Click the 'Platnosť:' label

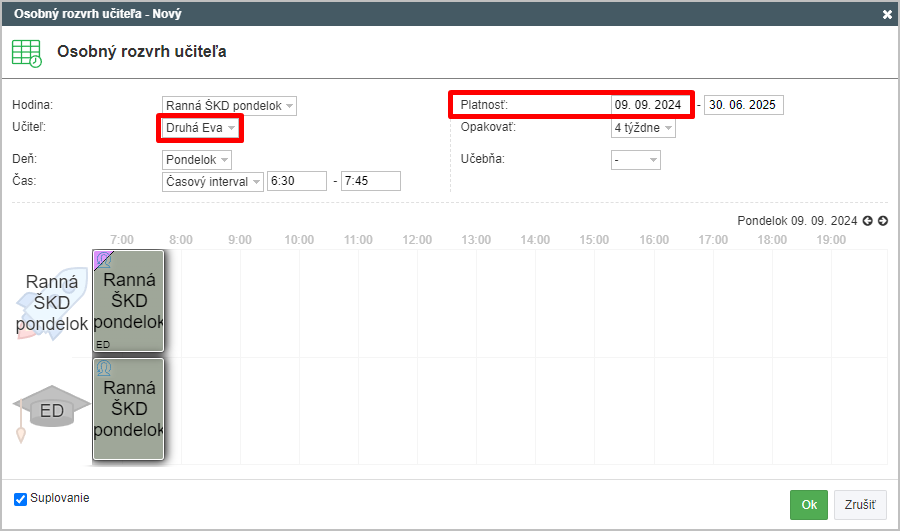(484, 105)
